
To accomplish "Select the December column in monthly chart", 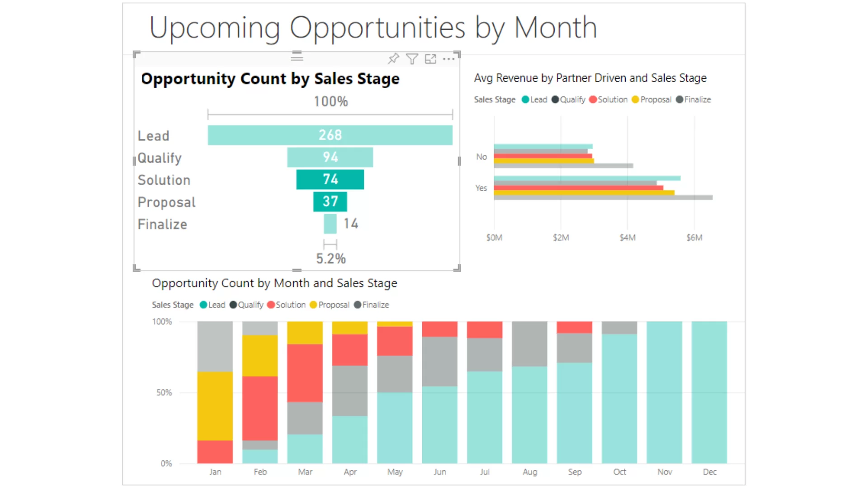I will pyautogui.click(x=709, y=392).
